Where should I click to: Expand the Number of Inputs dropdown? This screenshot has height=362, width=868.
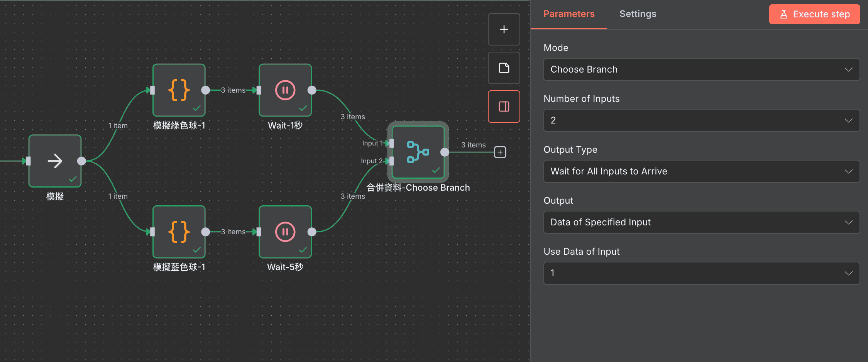[x=701, y=120]
